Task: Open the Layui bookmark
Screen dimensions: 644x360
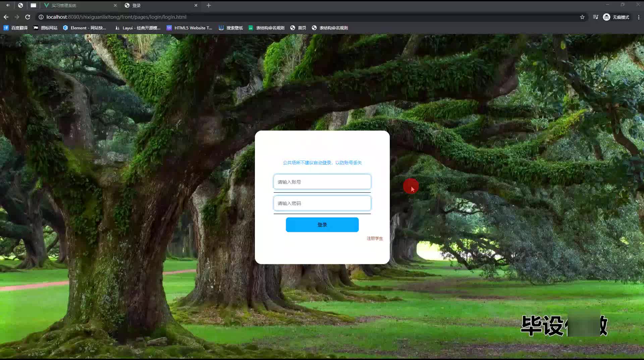Action: (x=138, y=28)
